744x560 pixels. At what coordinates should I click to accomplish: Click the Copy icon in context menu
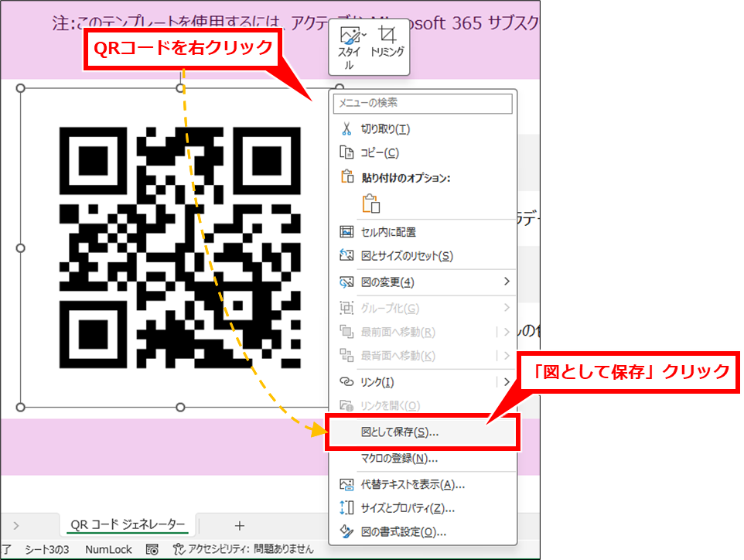tap(346, 153)
